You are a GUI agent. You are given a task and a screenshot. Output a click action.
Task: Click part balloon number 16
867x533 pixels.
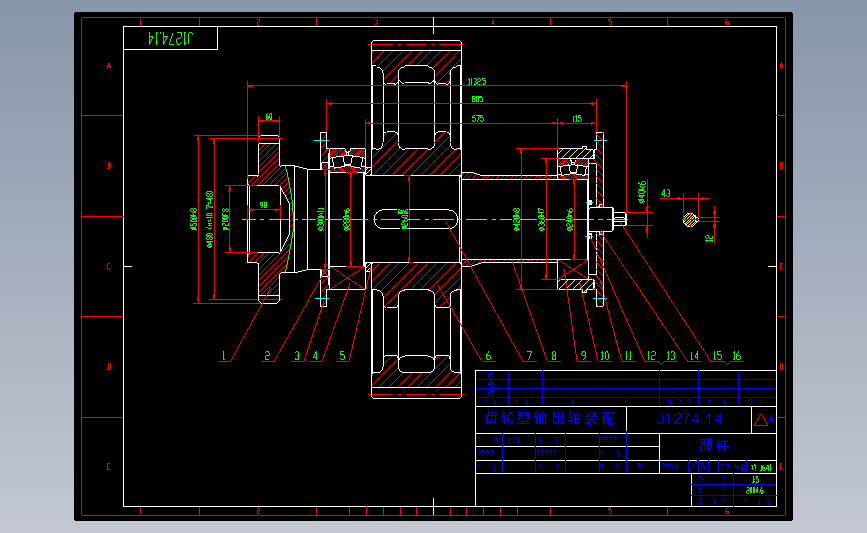coord(737,356)
